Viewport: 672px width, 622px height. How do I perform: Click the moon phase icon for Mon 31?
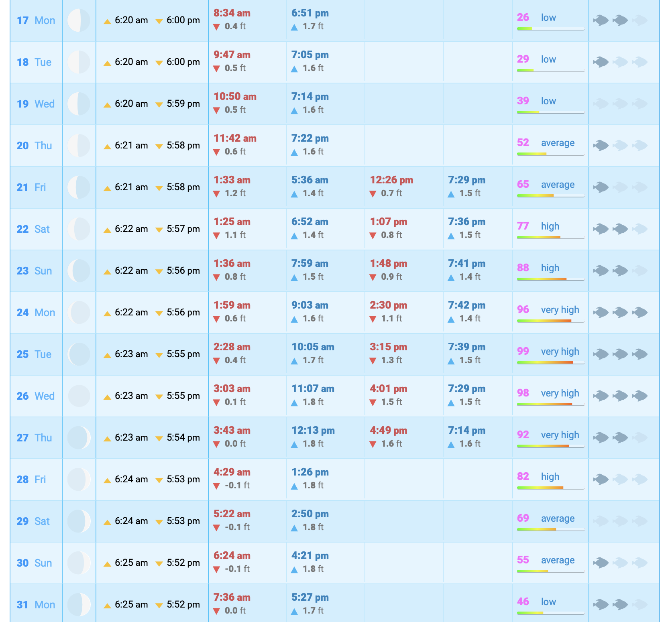pos(79,605)
